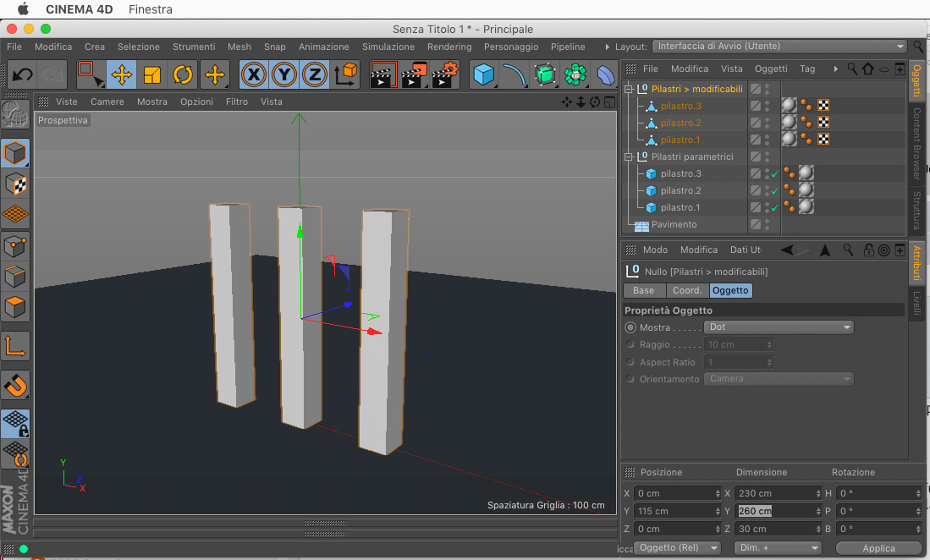Activate the Move tool
This screenshot has width=930, height=560.
pos(122,74)
